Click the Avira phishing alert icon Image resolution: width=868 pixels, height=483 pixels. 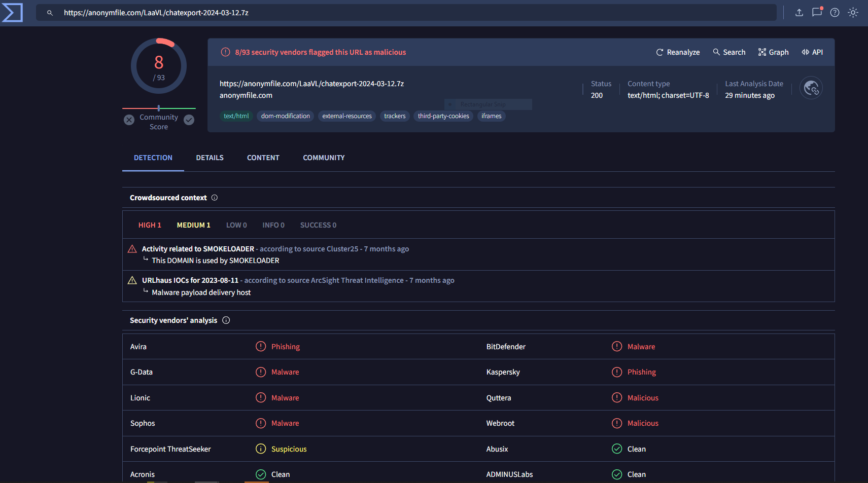pos(261,347)
